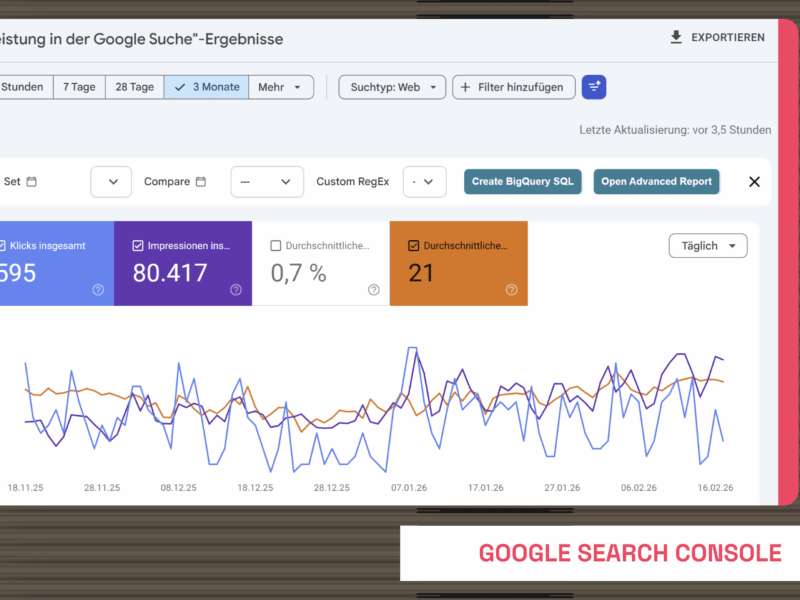800x600 pixels.
Task: Dismiss the compare bar with the X
Action: tap(756, 181)
